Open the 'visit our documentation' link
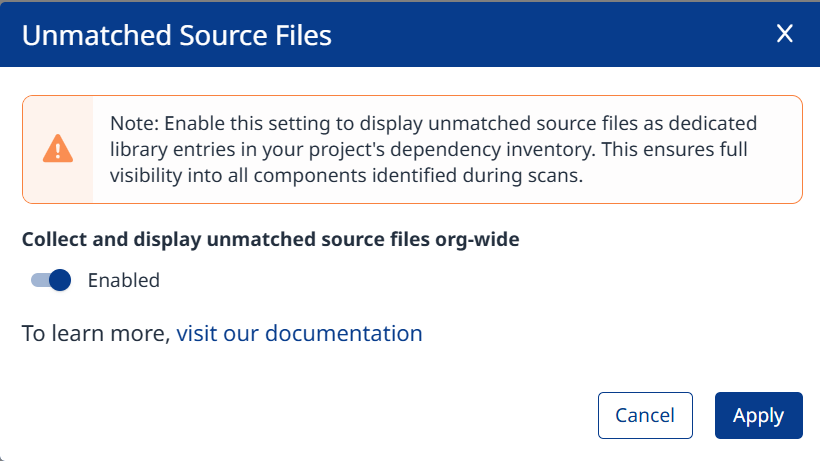Screen dimensions: 820x461 click(299, 333)
